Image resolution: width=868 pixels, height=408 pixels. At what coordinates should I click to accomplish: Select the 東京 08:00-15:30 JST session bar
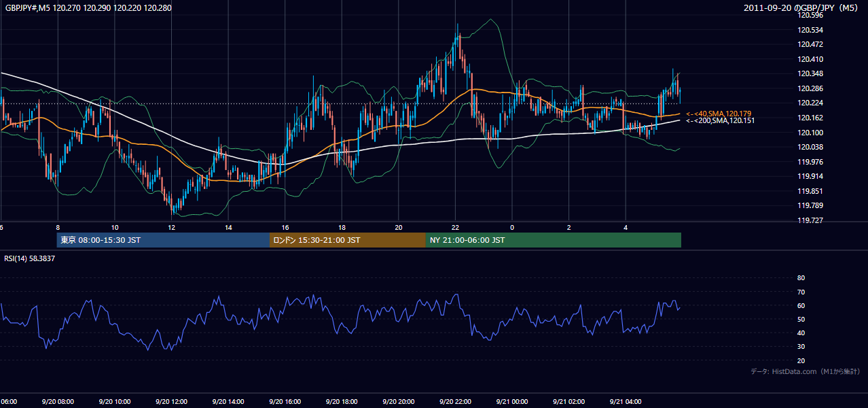click(x=163, y=240)
